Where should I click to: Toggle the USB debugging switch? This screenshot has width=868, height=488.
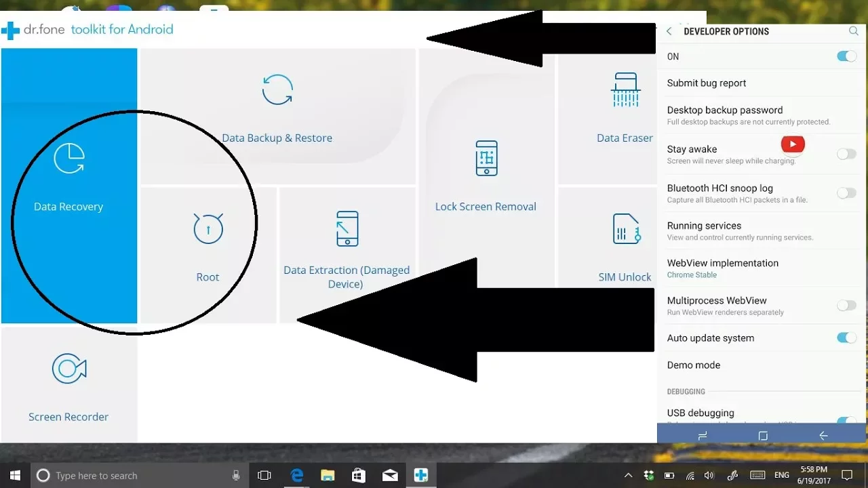tap(846, 420)
